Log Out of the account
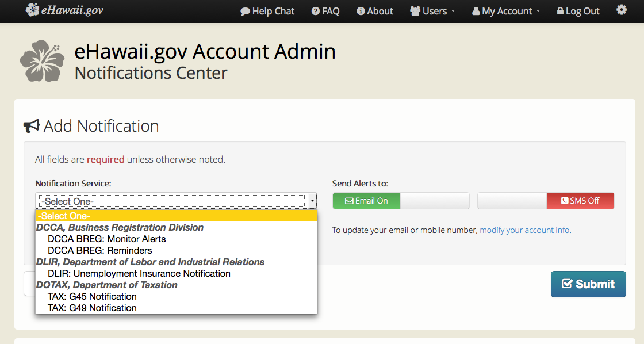 tap(578, 11)
